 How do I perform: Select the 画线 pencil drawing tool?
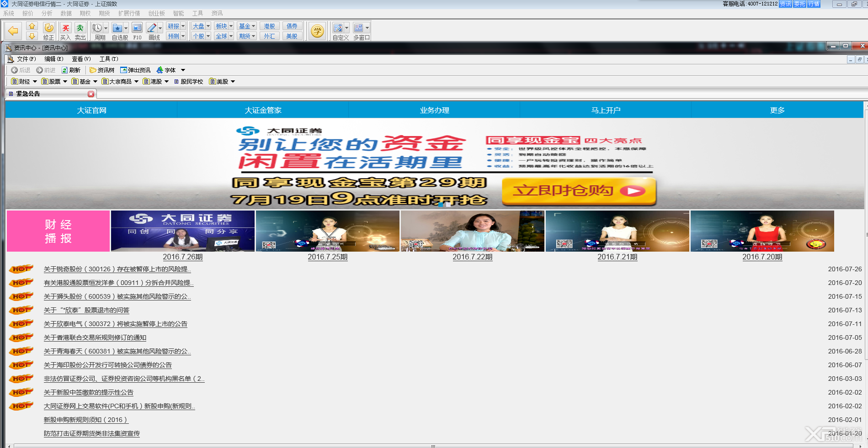[152, 28]
